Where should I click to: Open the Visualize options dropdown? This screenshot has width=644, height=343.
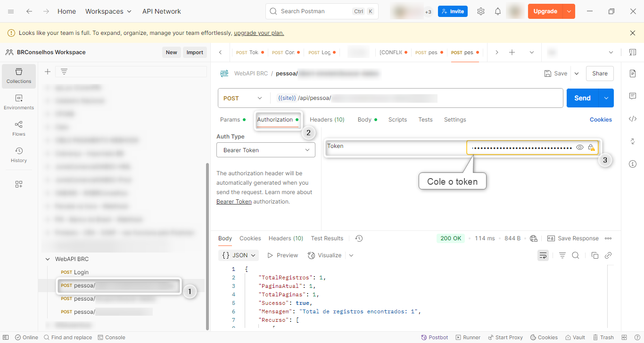pyautogui.click(x=351, y=255)
